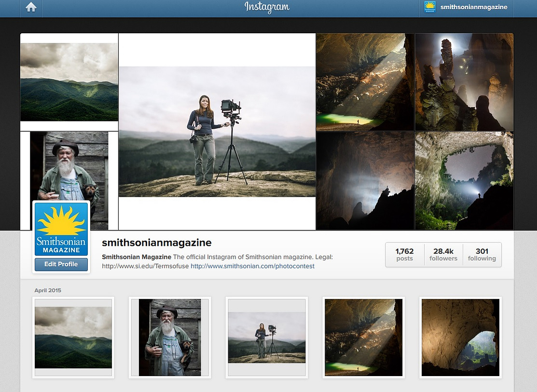
Task: Click banner photo of dark misty cave silhouette
Action: 365,181
